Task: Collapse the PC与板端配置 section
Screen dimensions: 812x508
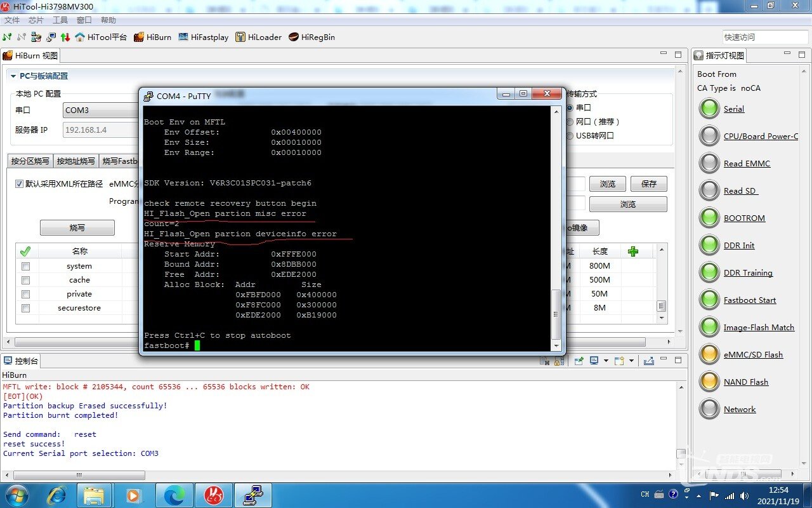Action: click(x=13, y=76)
